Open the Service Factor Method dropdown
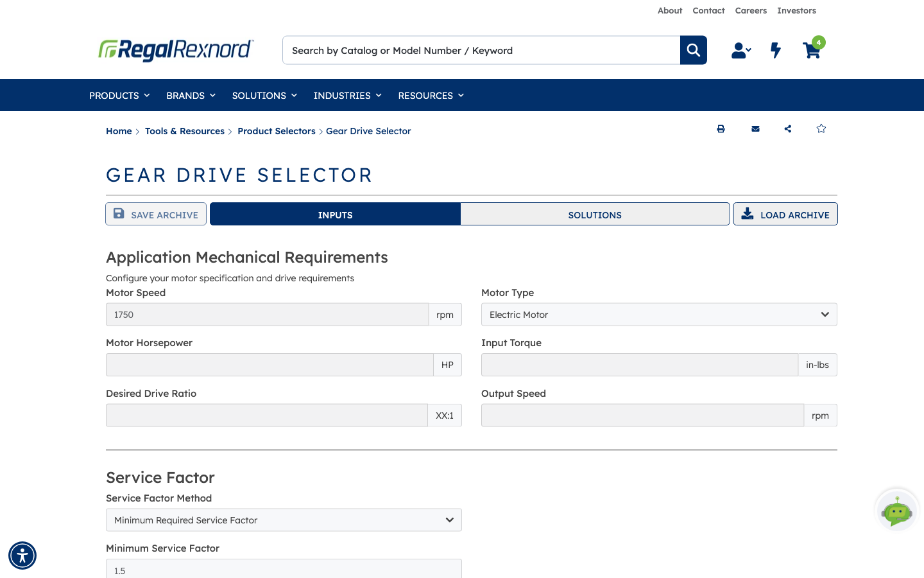 [284, 520]
